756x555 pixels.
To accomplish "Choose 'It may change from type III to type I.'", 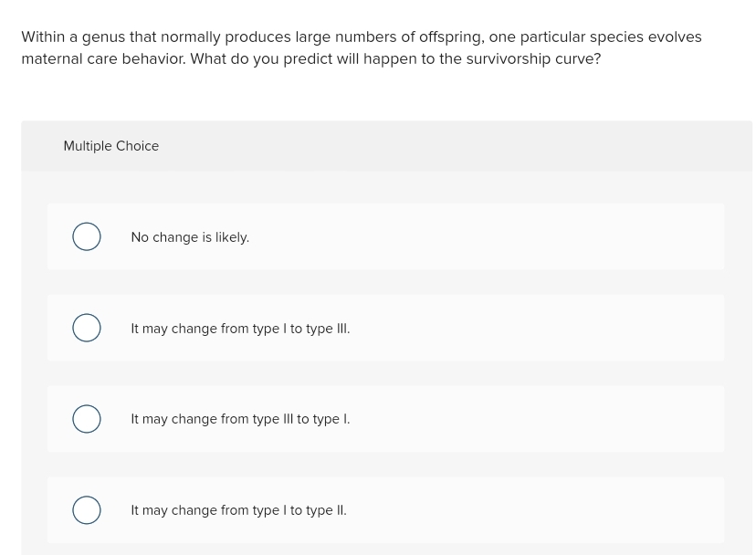I will [x=240, y=418].
